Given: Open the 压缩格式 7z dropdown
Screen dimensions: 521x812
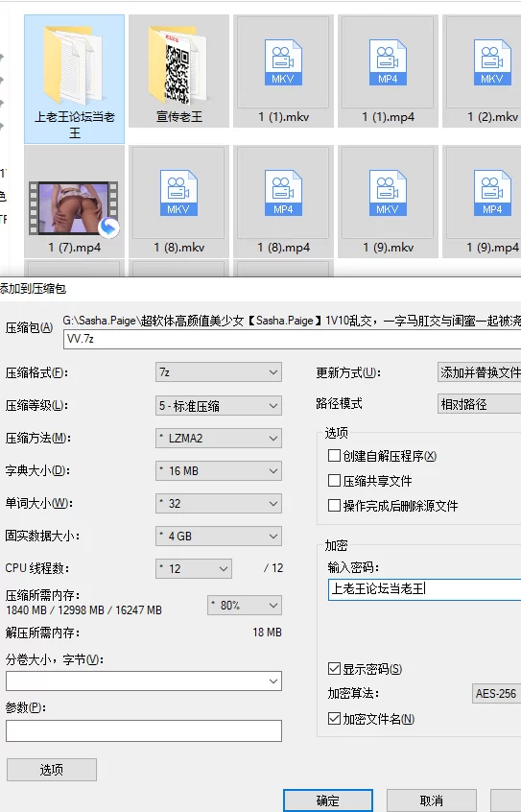Looking at the screenshot, I should pyautogui.click(x=219, y=372).
